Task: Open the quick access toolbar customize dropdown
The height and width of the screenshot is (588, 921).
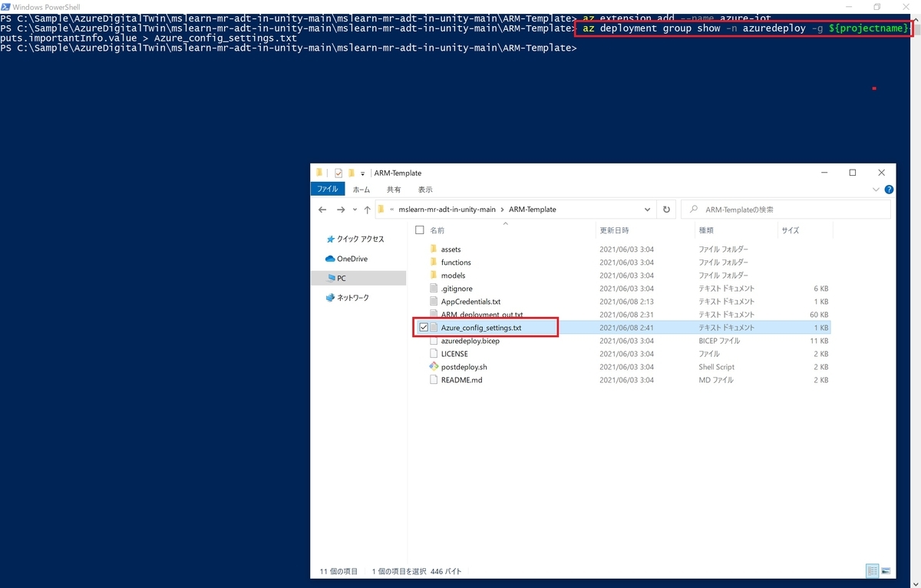Action: click(x=362, y=173)
